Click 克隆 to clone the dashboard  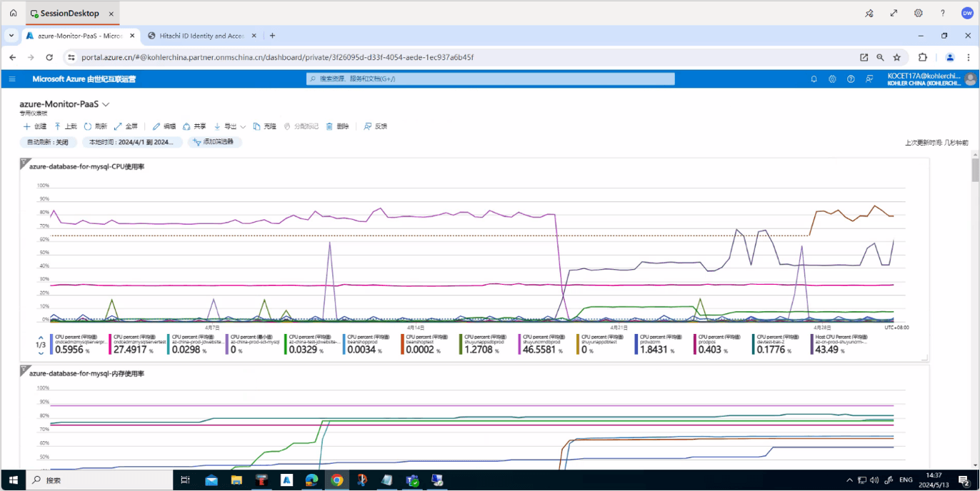264,126
